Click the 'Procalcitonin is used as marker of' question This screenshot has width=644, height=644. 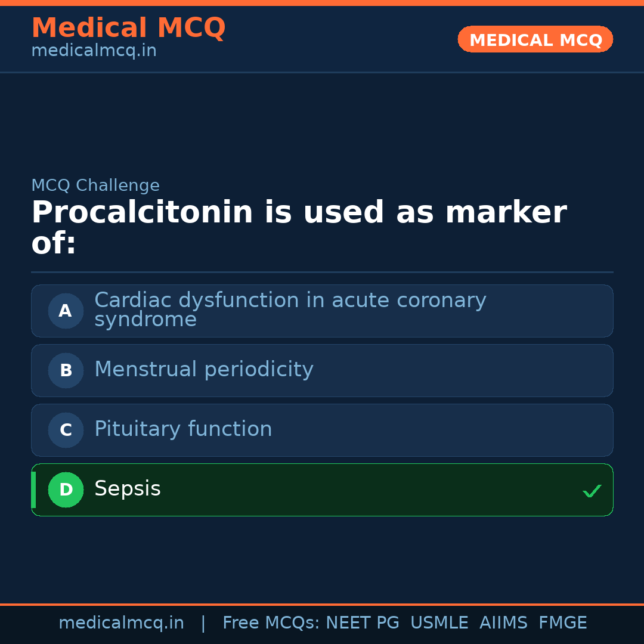298,228
